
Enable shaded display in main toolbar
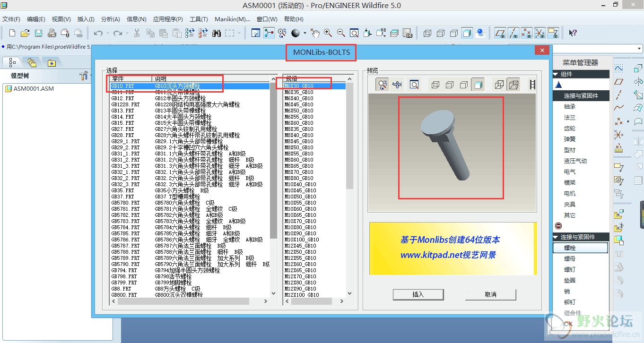pyautogui.click(x=467, y=33)
